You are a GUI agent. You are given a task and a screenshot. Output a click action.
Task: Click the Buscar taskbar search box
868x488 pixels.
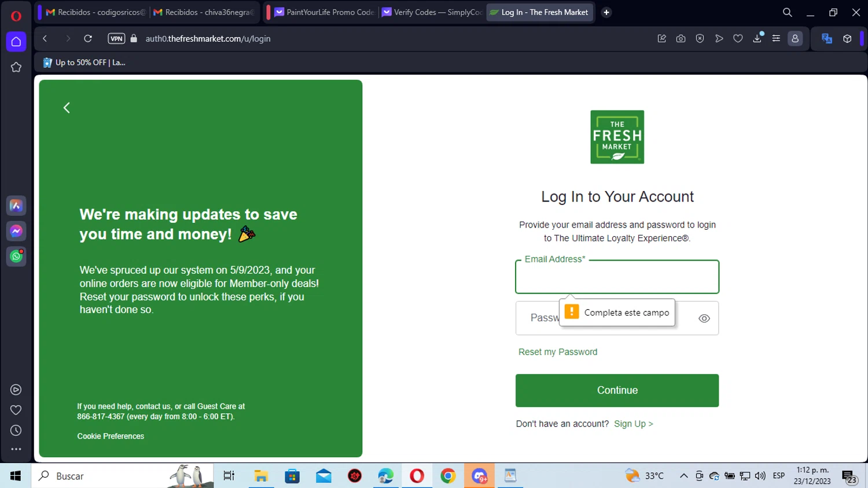pyautogui.click(x=123, y=476)
